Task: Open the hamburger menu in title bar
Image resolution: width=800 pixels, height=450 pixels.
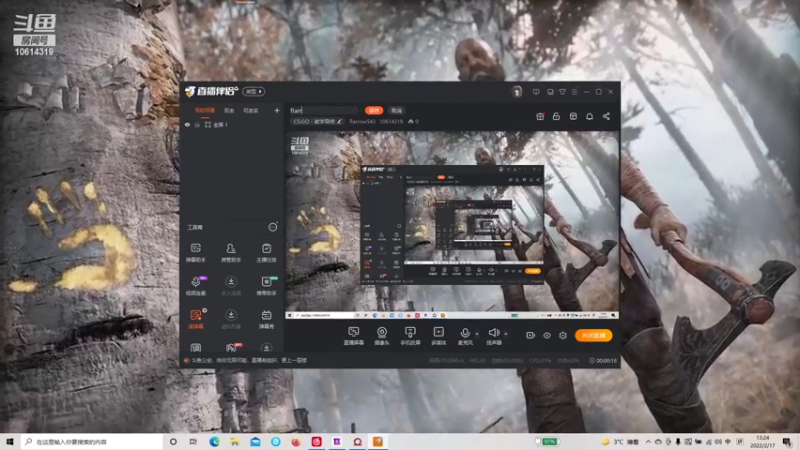Action: (574, 92)
